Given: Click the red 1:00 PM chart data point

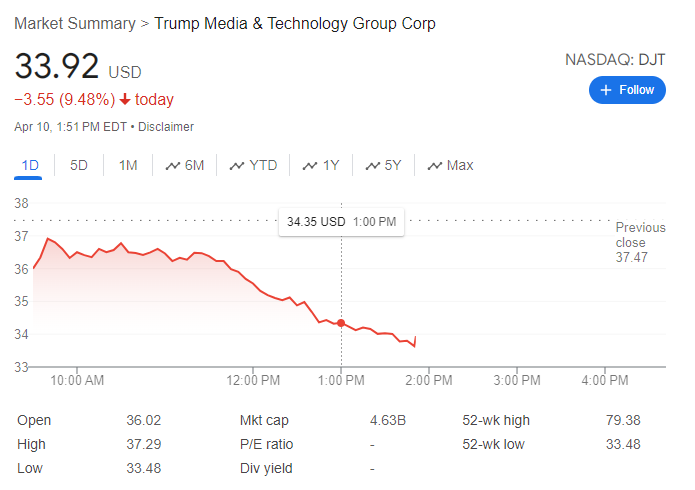Looking at the screenshot, I should point(341,323).
